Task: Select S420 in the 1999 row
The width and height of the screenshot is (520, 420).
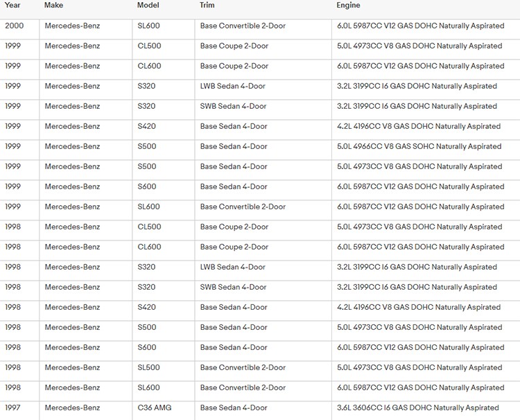Action: pyautogui.click(x=146, y=126)
